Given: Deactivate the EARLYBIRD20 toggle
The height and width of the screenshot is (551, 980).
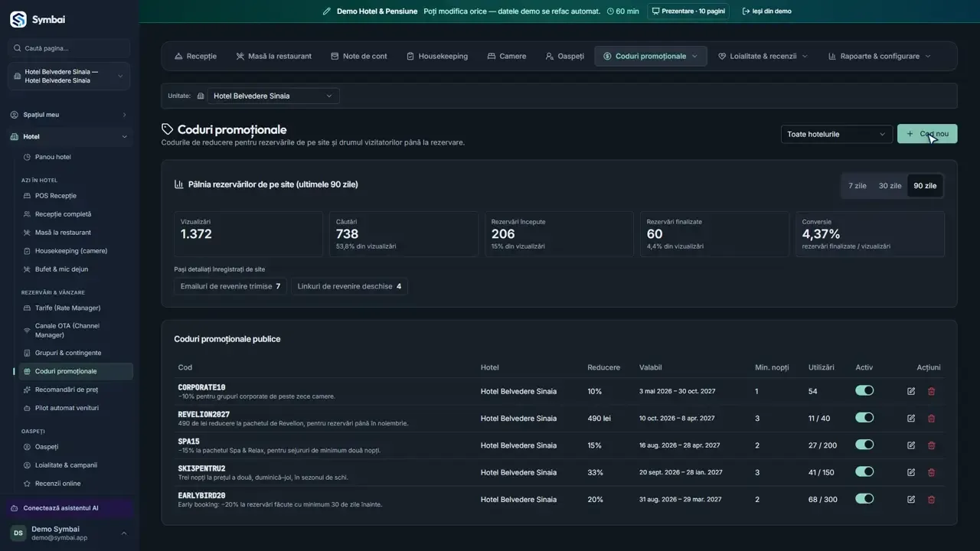Looking at the screenshot, I should (864, 499).
